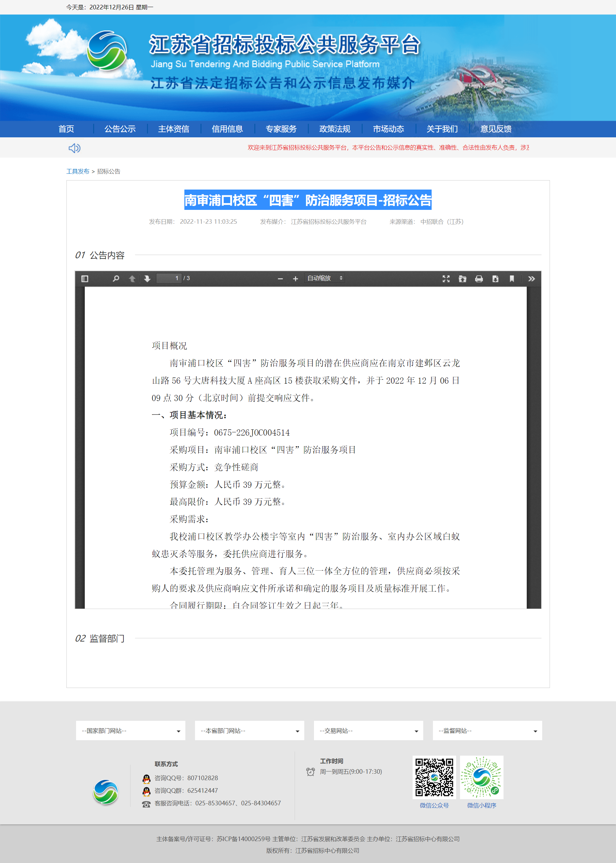Expand the 本省部门网站 dropdown
Viewport: 616px width, 863px height.
click(x=249, y=731)
